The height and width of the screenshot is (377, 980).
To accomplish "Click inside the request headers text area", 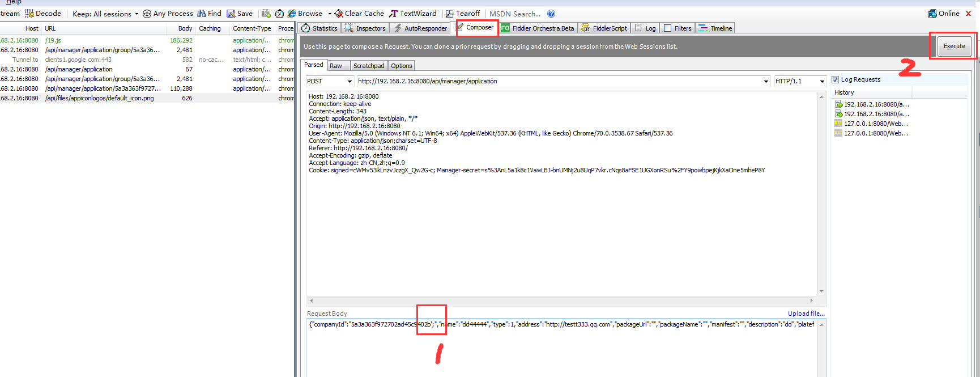I will point(561,193).
